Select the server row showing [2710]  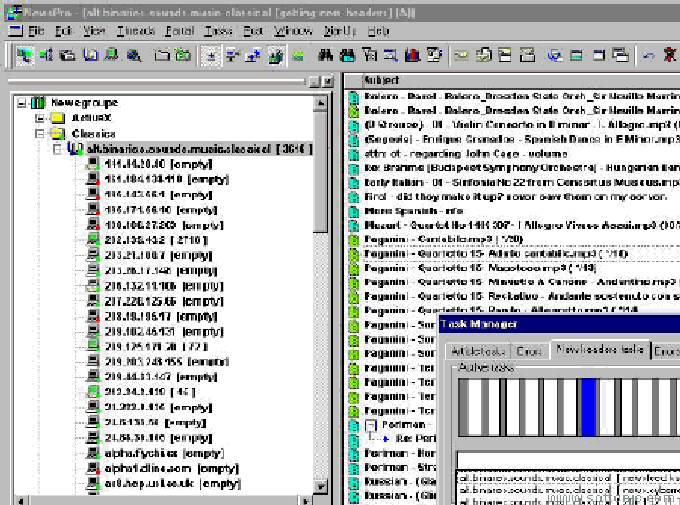[156, 240]
